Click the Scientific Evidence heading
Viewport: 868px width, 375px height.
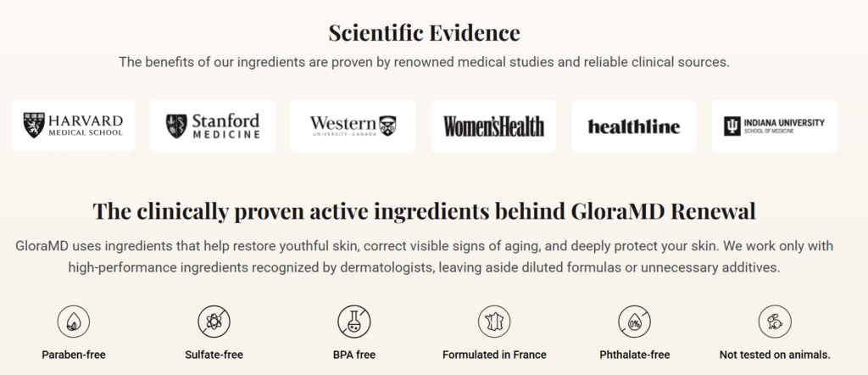(424, 34)
